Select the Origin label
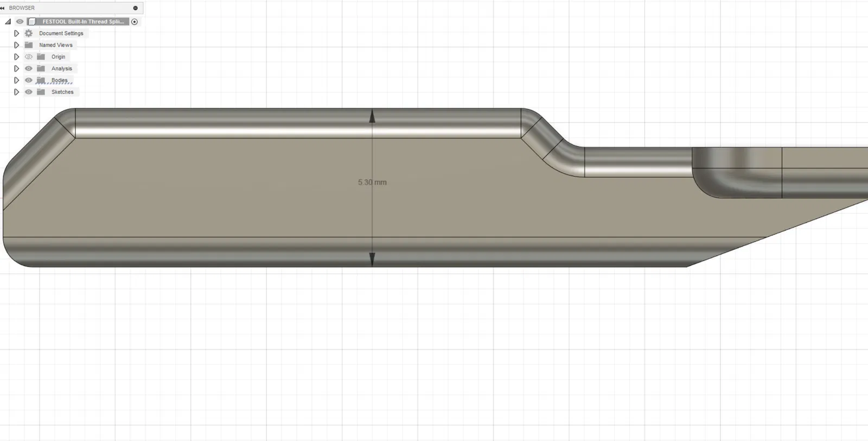This screenshot has height=441, width=868. pos(59,56)
